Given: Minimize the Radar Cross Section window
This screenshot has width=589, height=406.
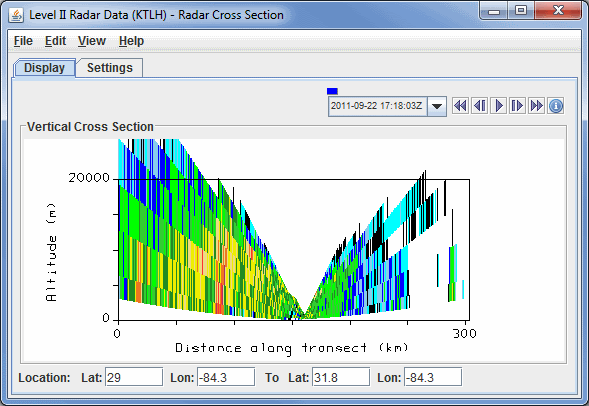Looking at the screenshot, I should tap(494, 11).
